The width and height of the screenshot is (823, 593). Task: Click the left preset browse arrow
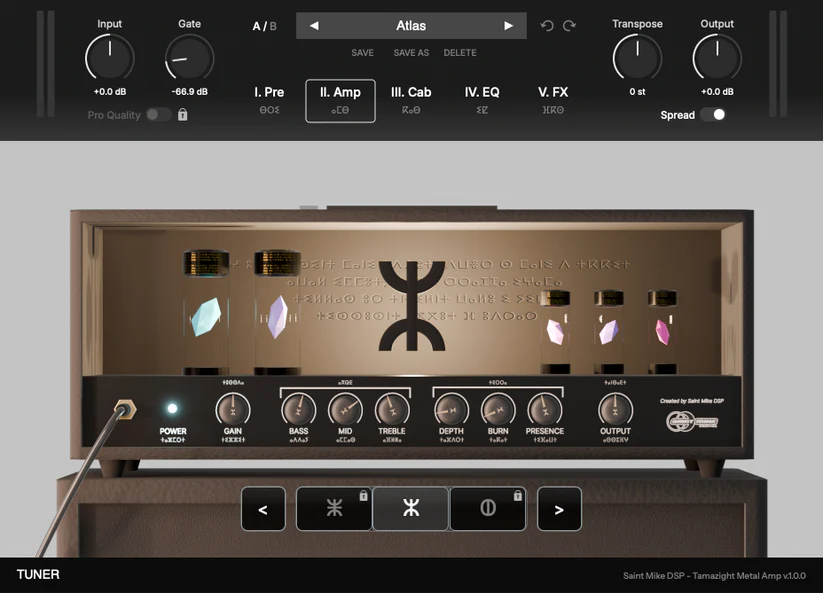312,25
